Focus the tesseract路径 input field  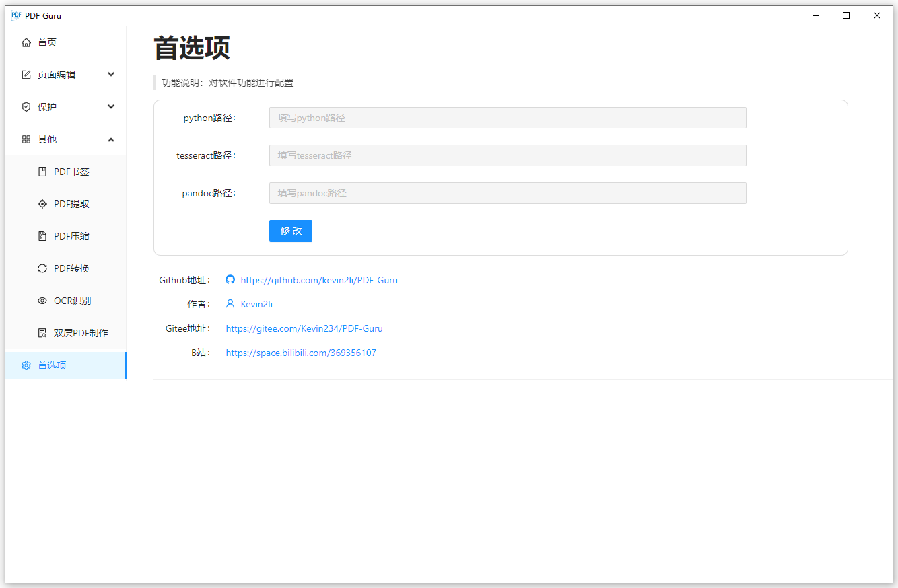[x=508, y=155]
